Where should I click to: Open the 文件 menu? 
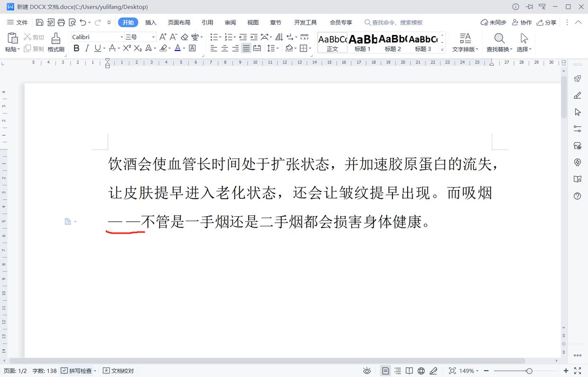click(x=18, y=22)
